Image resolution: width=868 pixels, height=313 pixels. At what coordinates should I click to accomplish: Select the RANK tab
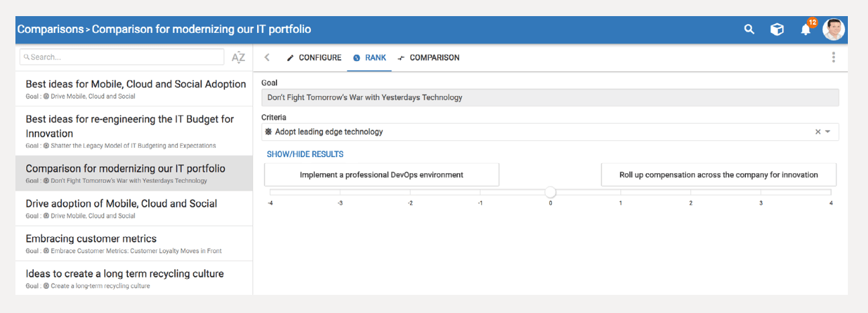pos(369,58)
